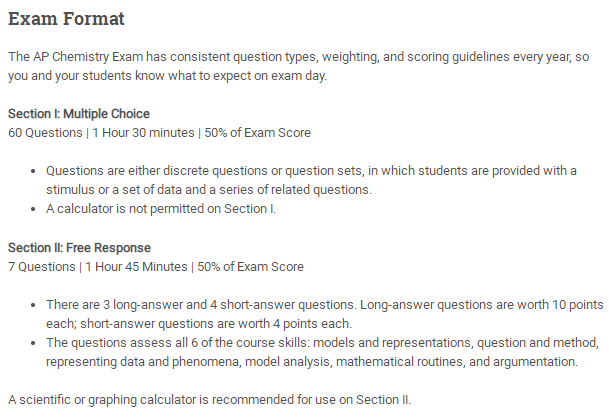
Task: Click the Section II: Free Response heading
Action: click(x=79, y=248)
